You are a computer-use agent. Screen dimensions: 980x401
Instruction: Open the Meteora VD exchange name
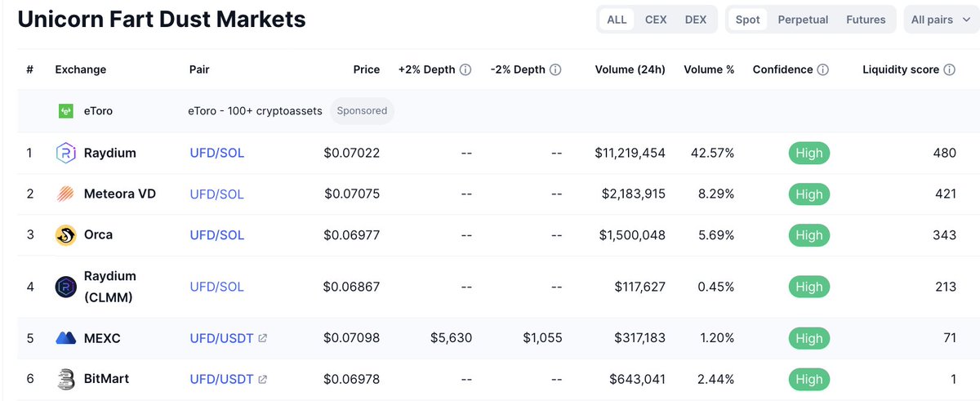click(120, 194)
